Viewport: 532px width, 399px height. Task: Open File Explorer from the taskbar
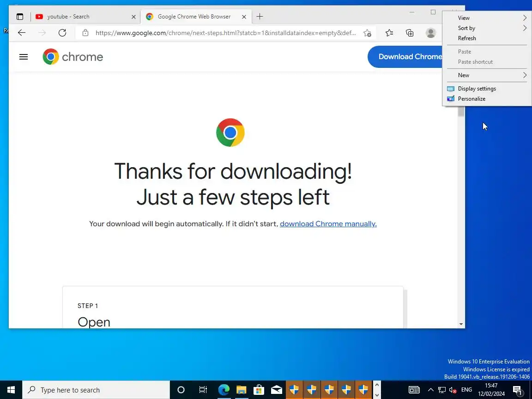click(x=241, y=390)
